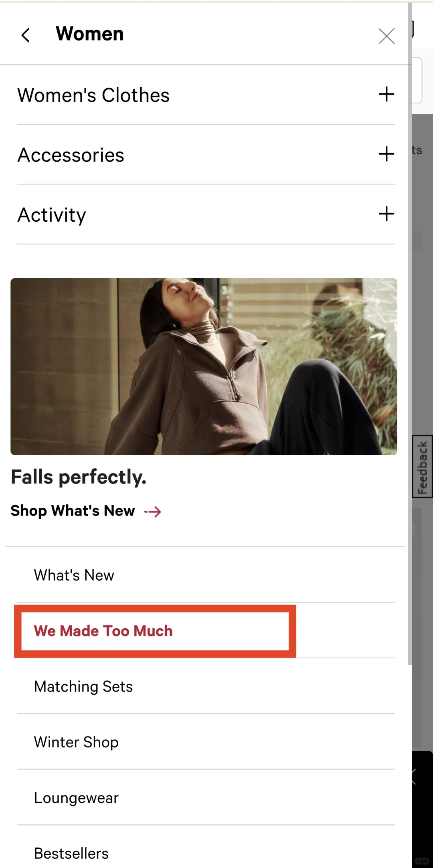Select the Accessories category label
Image resolution: width=433 pixels, height=868 pixels.
click(x=71, y=155)
